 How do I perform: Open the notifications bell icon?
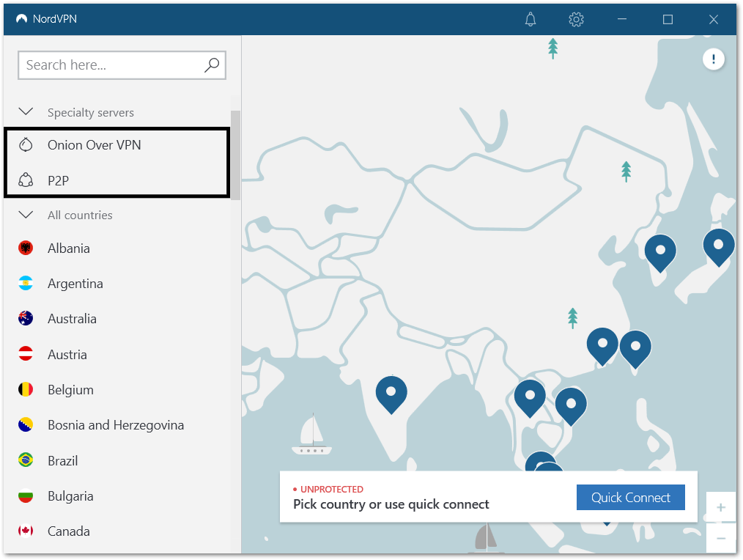tap(531, 20)
